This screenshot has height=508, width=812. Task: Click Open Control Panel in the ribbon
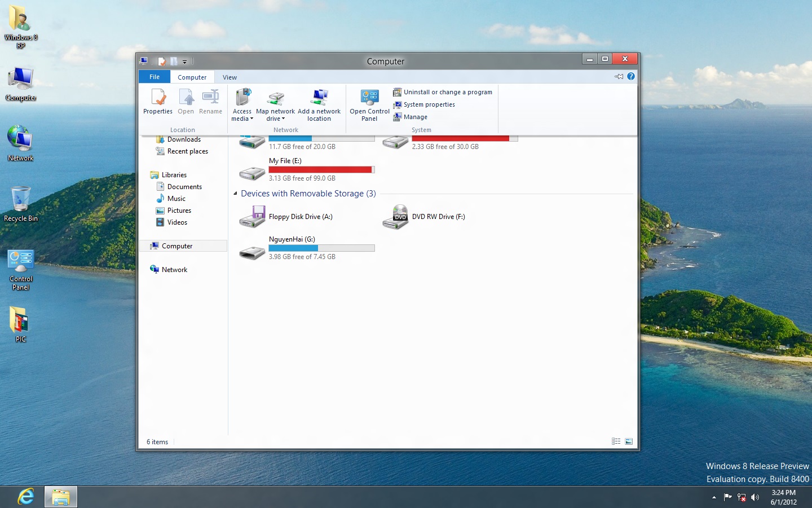coord(369,105)
